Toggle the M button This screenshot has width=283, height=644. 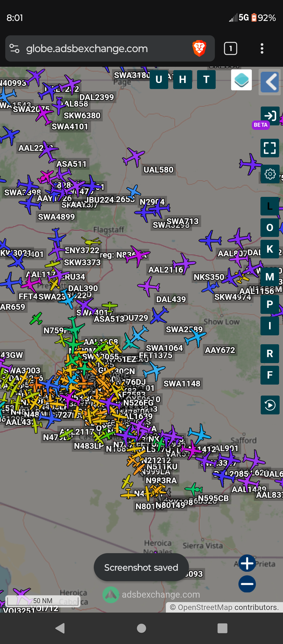tap(270, 277)
